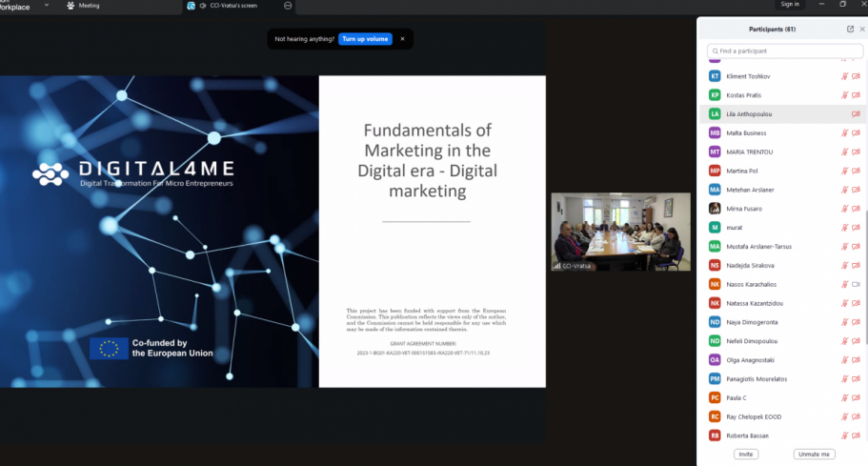Dismiss the 'Not hearing anything?' notification
868x466 pixels.
pos(402,39)
